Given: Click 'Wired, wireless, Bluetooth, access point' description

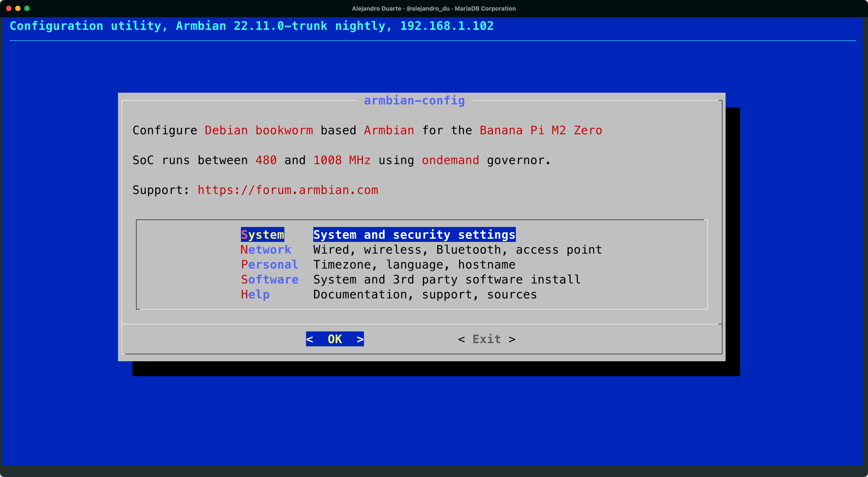Looking at the screenshot, I should click(x=457, y=249).
